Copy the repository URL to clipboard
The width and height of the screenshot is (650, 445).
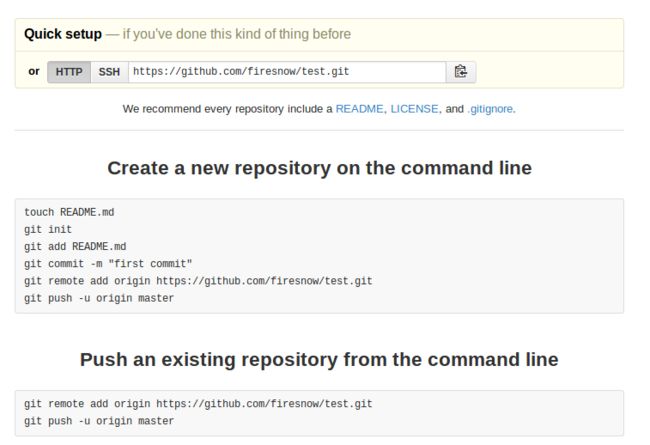click(461, 72)
